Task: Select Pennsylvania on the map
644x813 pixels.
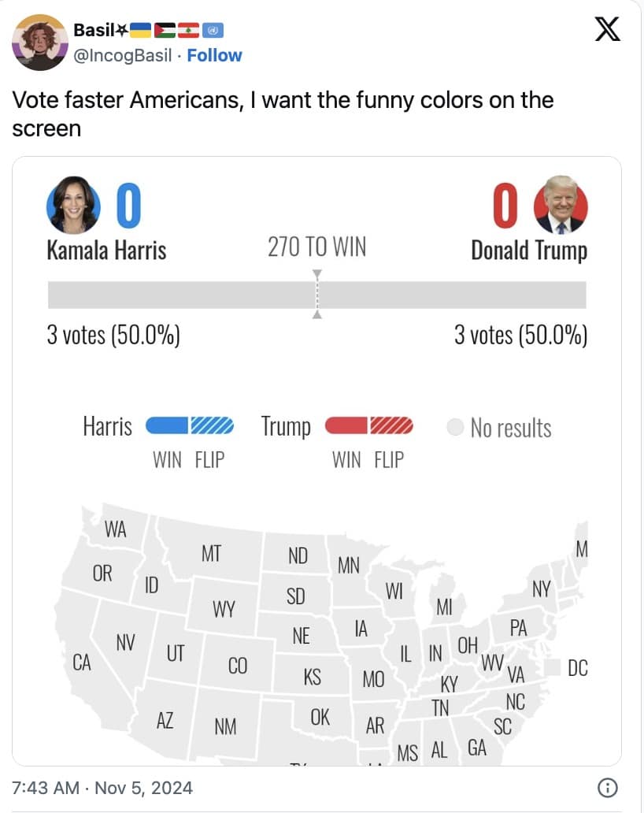Action: pos(517,628)
